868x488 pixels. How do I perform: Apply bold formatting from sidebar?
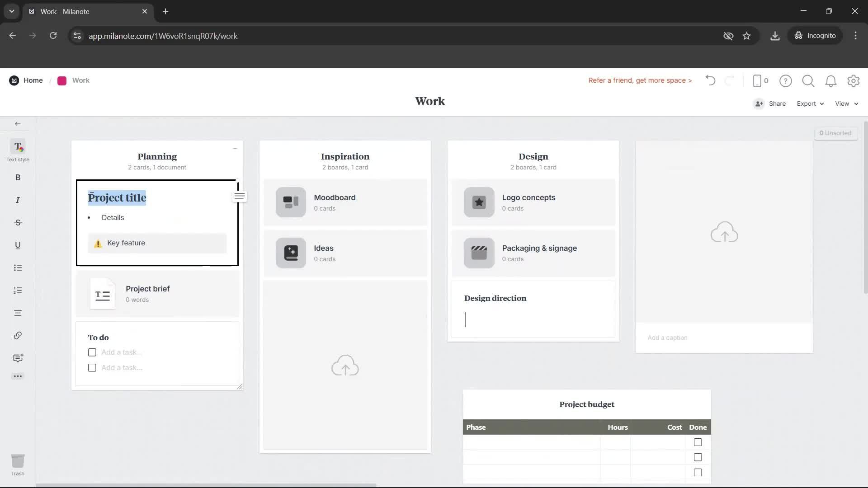click(18, 178)
